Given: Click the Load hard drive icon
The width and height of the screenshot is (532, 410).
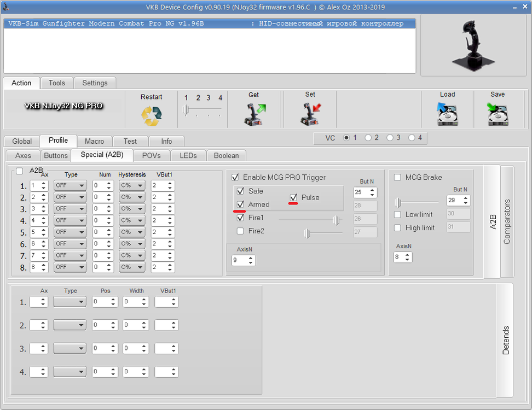Looking at the screenshot, I should 447,114.
